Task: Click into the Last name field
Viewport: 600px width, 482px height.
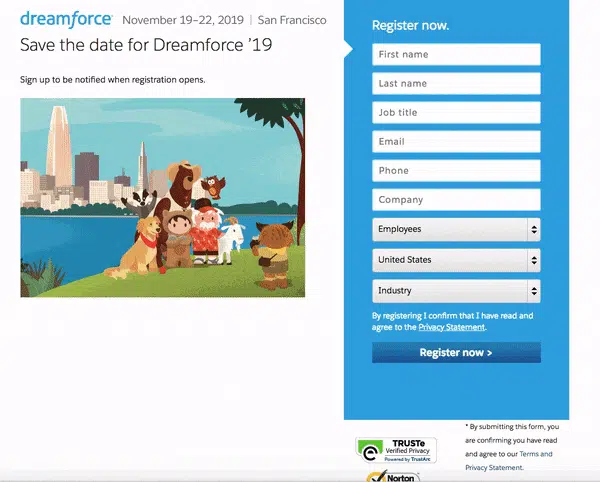Action: [456, 84]
